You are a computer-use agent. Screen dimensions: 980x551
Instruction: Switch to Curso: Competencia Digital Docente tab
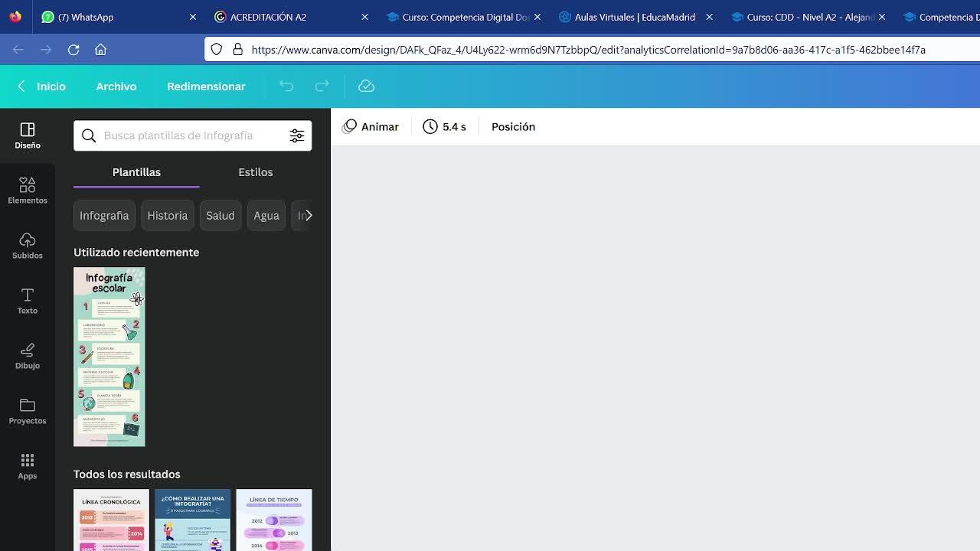click(x=463, y=17)
